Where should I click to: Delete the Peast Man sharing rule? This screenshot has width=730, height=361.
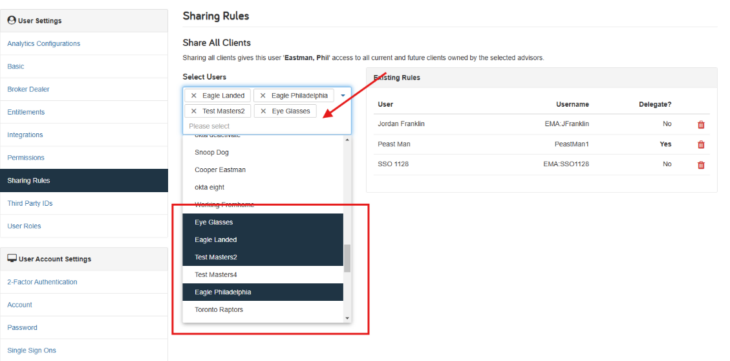tap(701, 144)
